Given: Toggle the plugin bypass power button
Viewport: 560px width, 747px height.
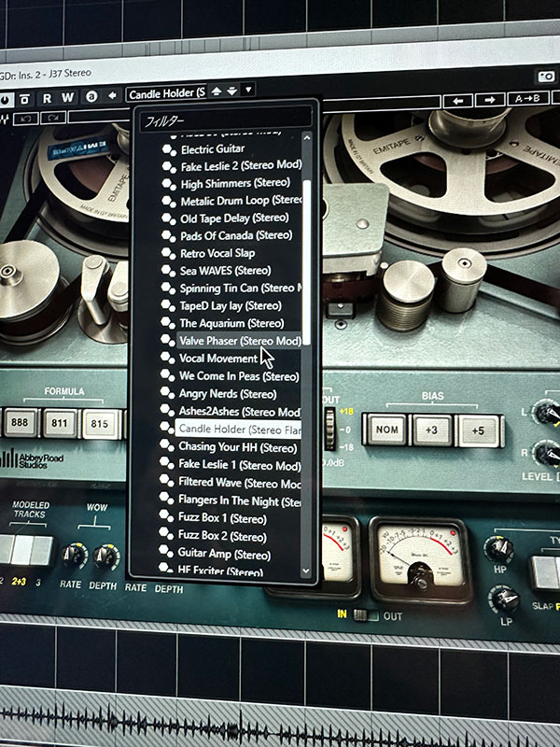Looking at the screenshot, I should (5, 100).
